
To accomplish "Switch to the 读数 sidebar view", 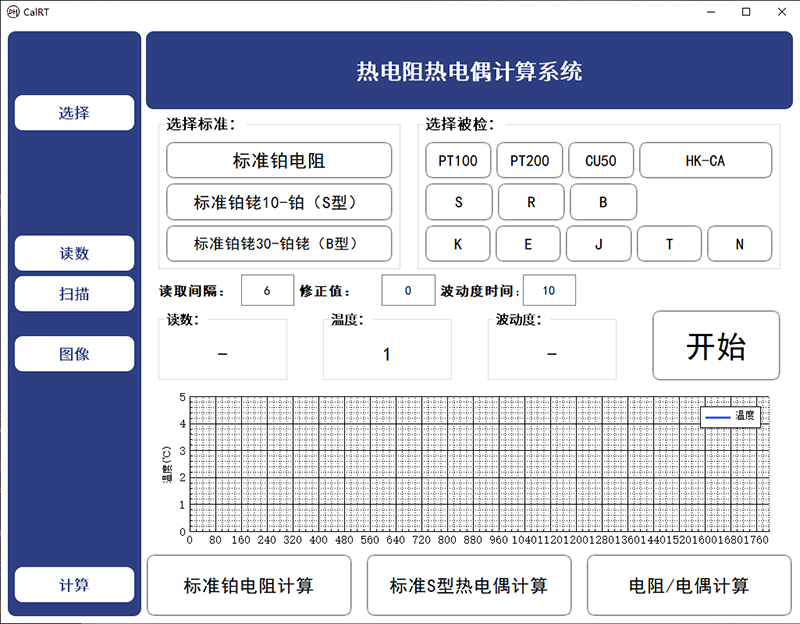I will point(73,253).
